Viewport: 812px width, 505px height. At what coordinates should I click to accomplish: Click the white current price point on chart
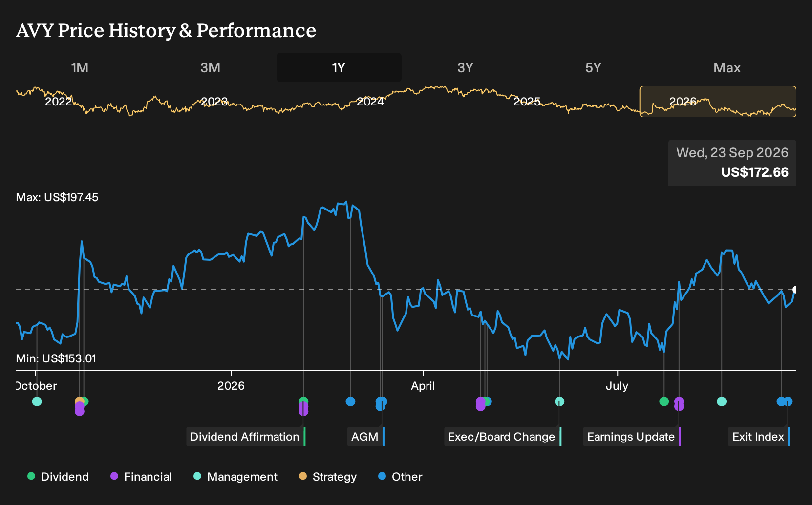click(795, 290)
